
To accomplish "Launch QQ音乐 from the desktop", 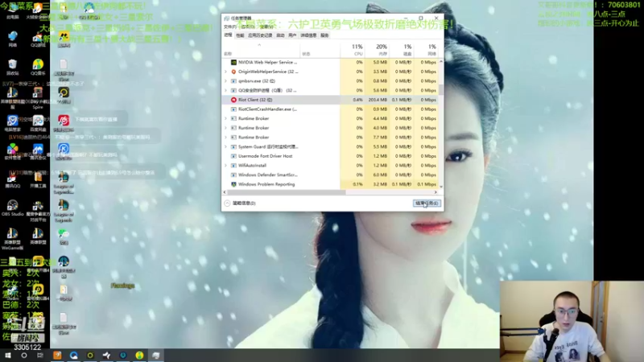I will pos(38,67).
